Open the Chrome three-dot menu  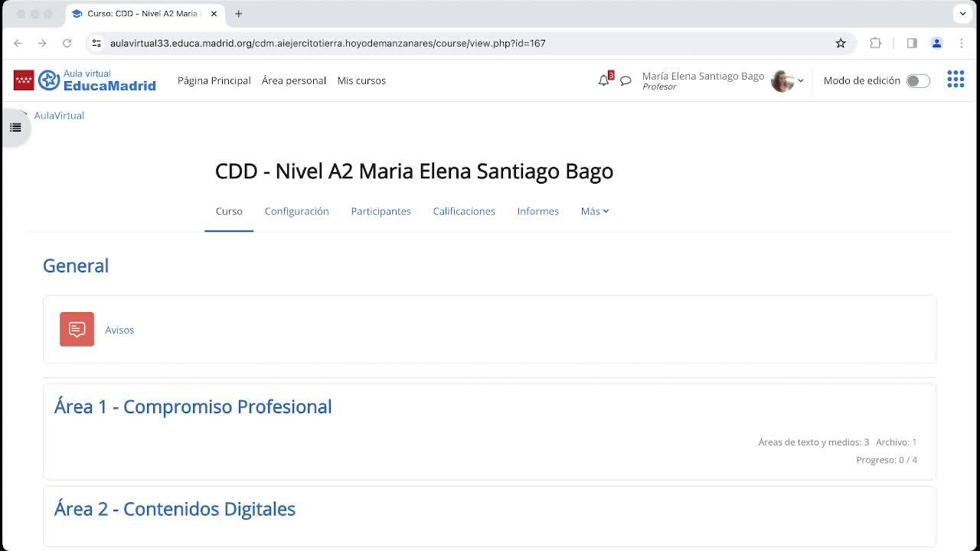point(962,43)
